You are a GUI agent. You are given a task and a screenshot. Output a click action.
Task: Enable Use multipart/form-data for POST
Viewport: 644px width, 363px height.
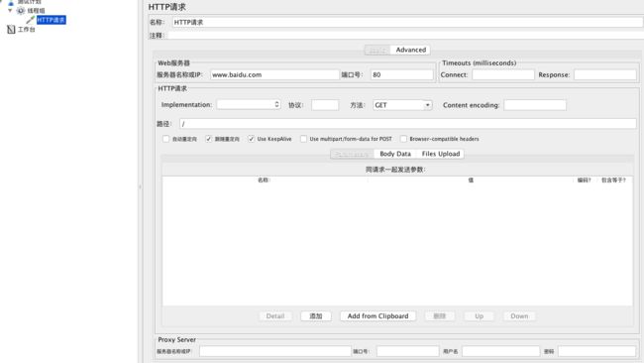click(303, 139)
